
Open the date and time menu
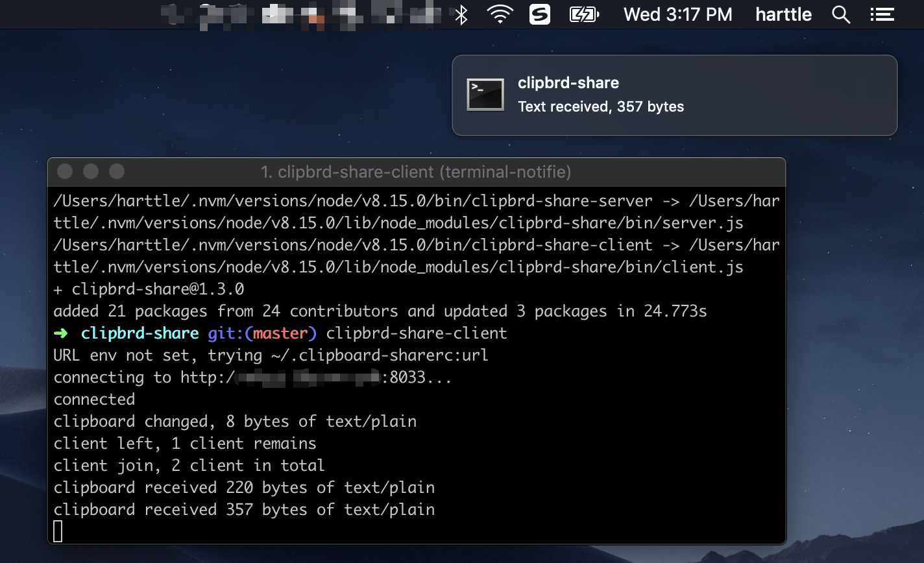click(x=678, y=14)
